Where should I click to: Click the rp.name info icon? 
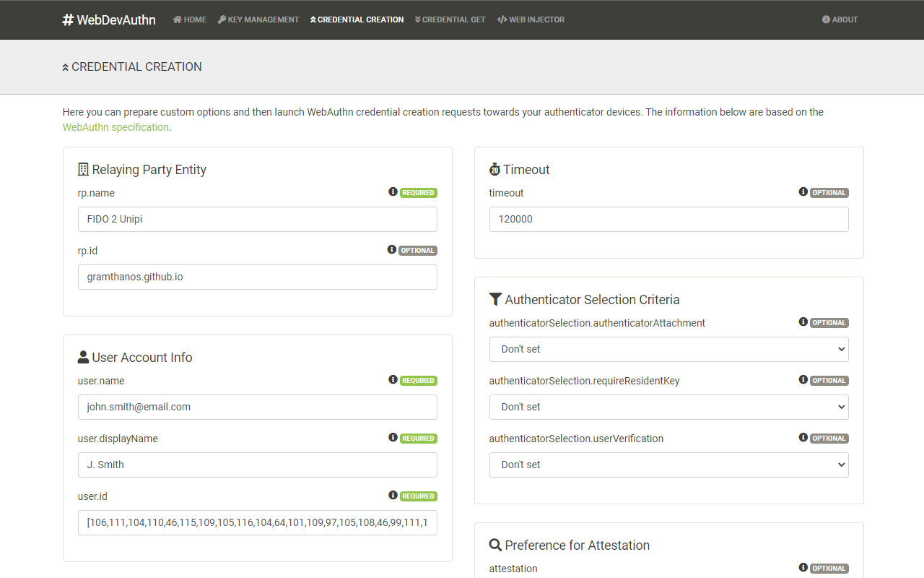393,192
